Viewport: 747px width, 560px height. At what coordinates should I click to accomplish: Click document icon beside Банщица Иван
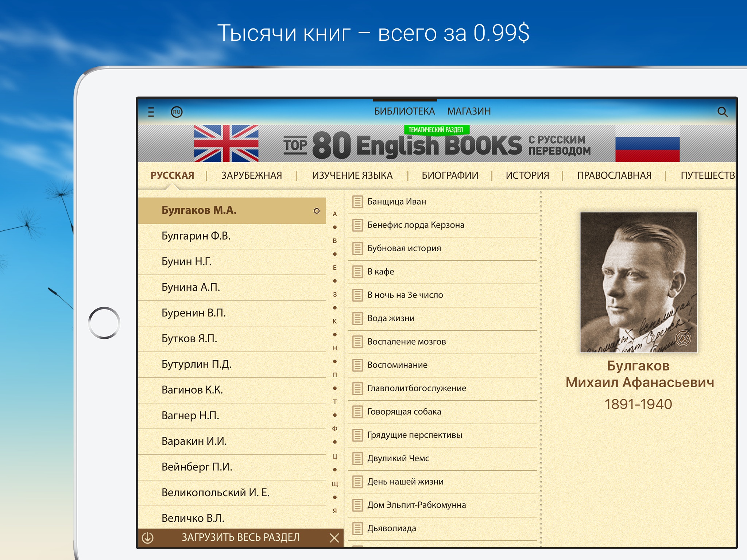pyautogui.click(x=357, y=202)
